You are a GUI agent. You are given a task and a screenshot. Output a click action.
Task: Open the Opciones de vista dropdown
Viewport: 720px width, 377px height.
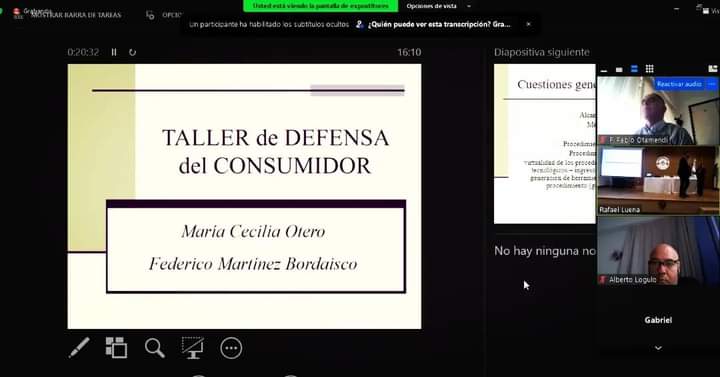click(x=439, y=6)
